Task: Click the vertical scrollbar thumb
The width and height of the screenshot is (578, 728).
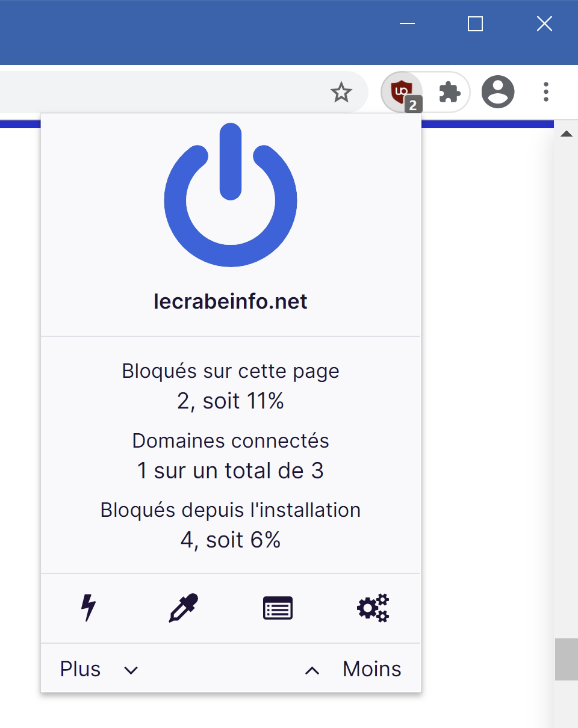Action: point(566,659)
